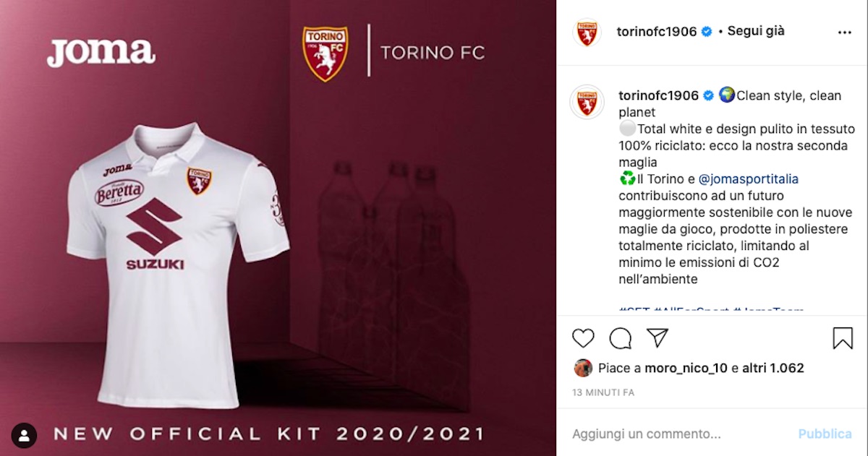The width and height of the screenshot is (868, 456).
Task: Click Torino avatar beside the caption
Action: coord(587,101)
